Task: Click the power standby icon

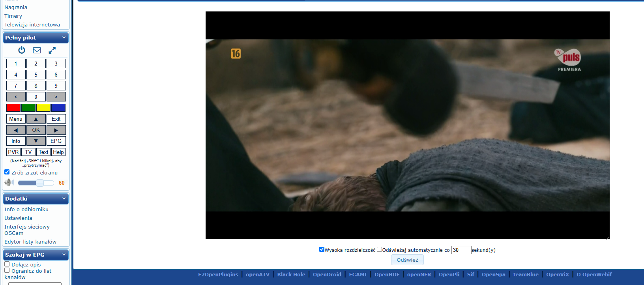Action: [22, 50]
